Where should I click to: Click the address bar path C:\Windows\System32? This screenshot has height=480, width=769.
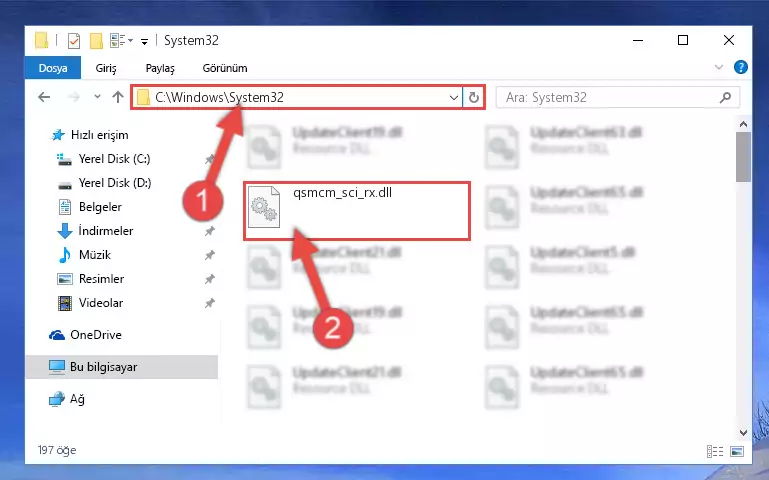[x=219, y=97]
